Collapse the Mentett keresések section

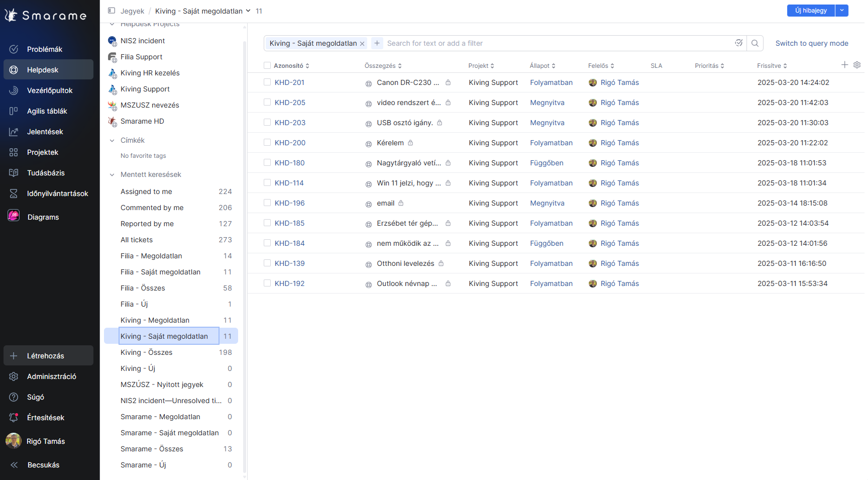pos(112,175)
